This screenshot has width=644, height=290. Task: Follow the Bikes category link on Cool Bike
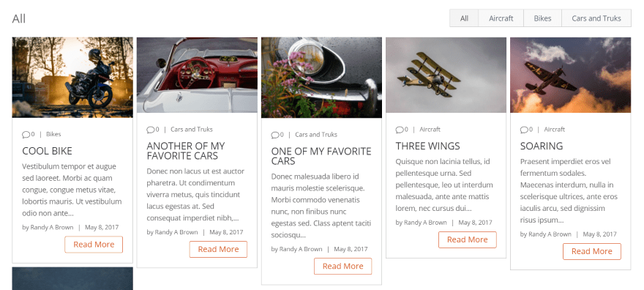(53, 134)
